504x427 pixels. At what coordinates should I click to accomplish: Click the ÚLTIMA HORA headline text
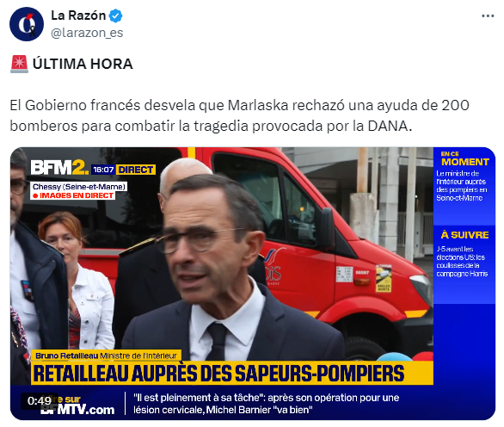tap(83, 64)
